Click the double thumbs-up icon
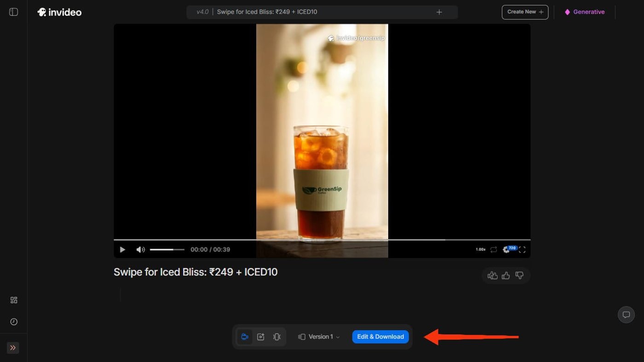 coord(492,276)
